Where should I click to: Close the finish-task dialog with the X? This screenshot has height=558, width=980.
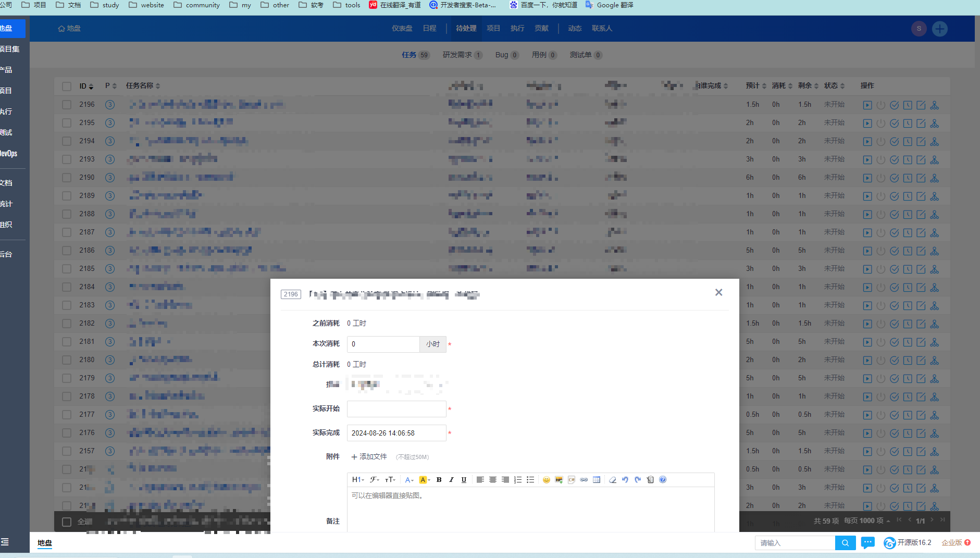tap(718, 292)
